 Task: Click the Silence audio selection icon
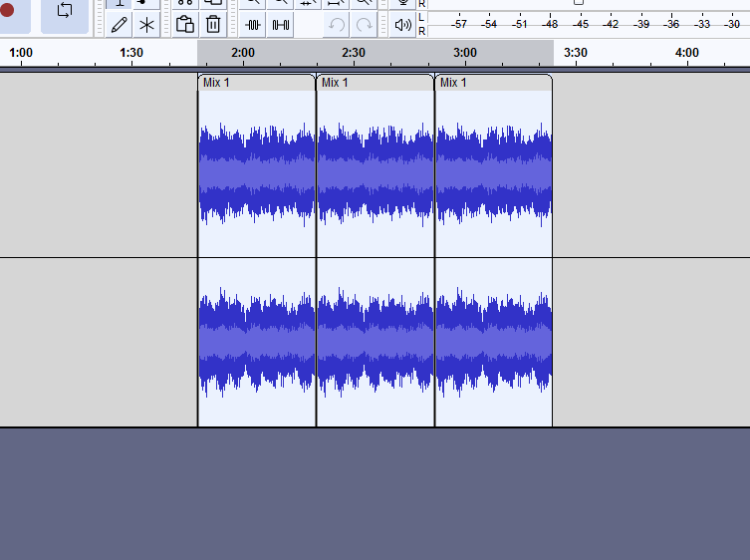pos(281,24)
